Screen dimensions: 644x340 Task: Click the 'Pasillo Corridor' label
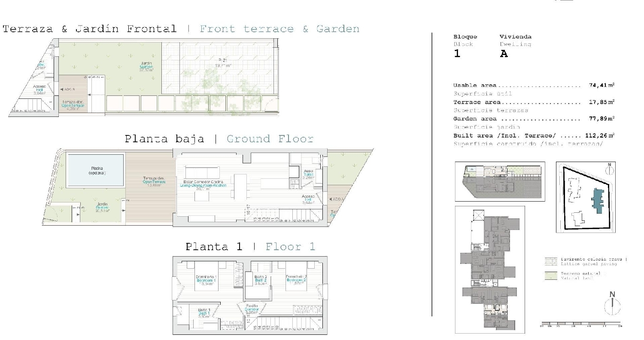(251, 309)
